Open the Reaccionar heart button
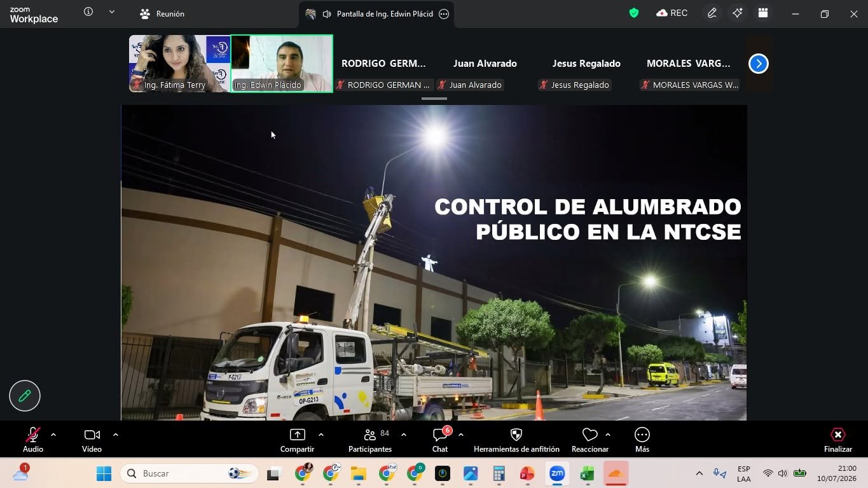The height and width of the screenshot is (488, 868). tap(590, 440)
